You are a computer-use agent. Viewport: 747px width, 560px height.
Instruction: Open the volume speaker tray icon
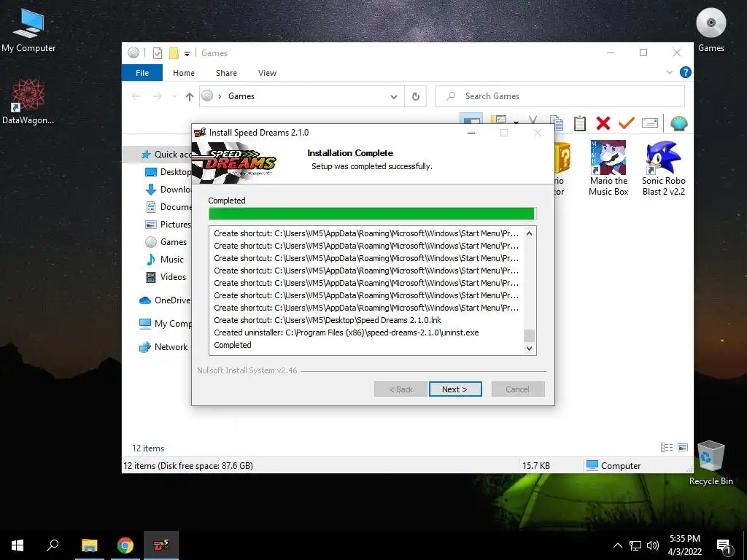[653, 545]
